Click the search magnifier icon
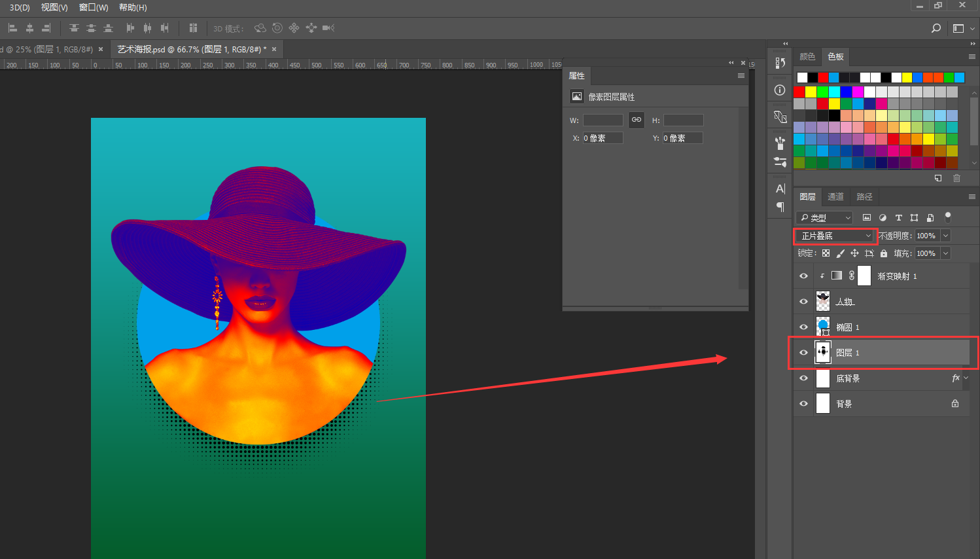The image size is (980, 559). [936, 28]
